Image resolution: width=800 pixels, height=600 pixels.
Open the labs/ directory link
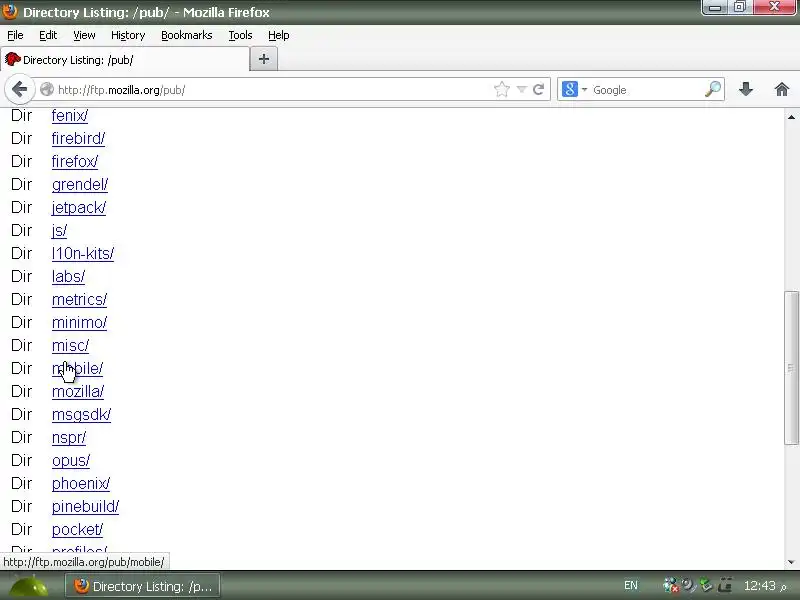(x=68, y=277)
